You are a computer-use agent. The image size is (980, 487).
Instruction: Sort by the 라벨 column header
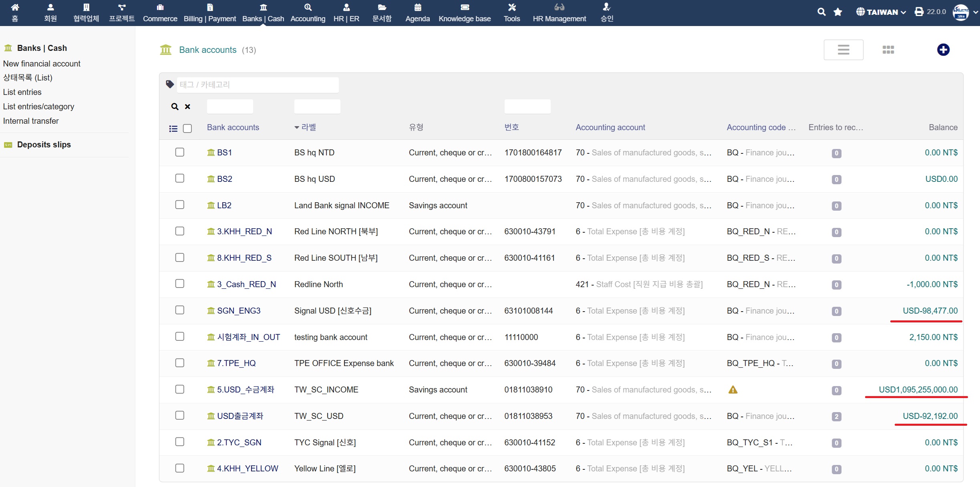tap(308, 127)
